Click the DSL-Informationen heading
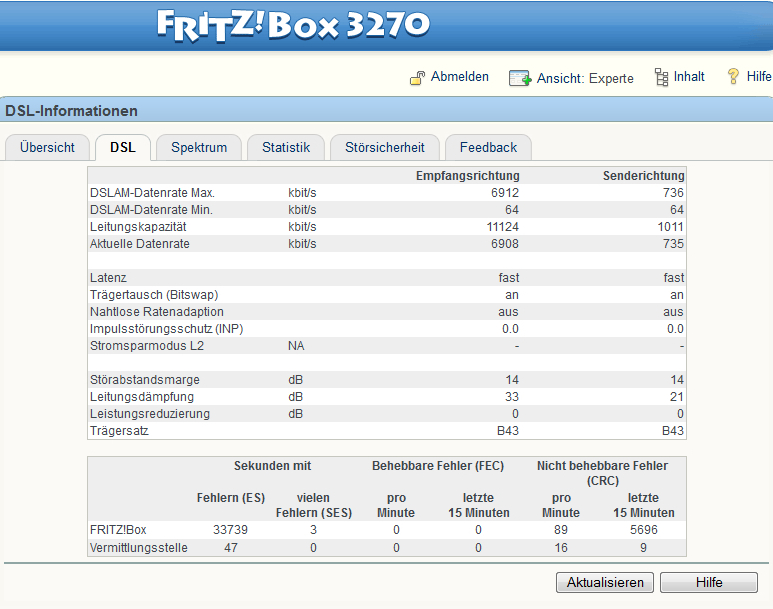The image size is (773, 609). (x=71, y=111)
